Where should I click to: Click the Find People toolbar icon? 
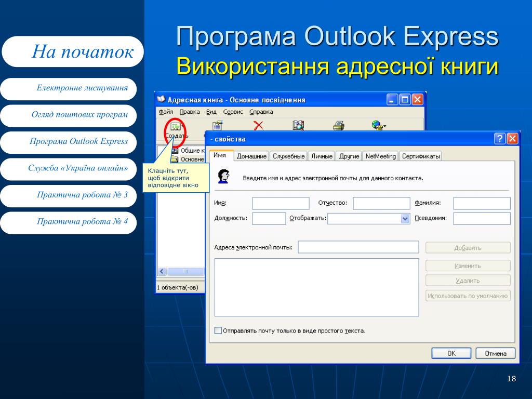(298, 126)
